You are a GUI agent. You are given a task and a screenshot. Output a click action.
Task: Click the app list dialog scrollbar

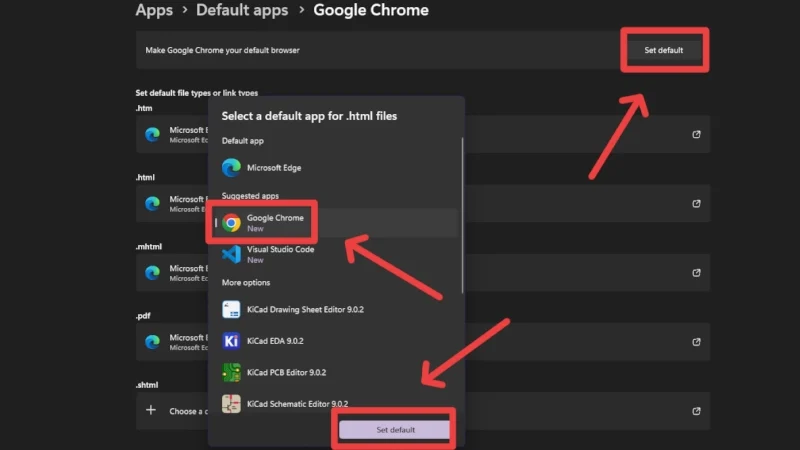click(x=462, y=215)
